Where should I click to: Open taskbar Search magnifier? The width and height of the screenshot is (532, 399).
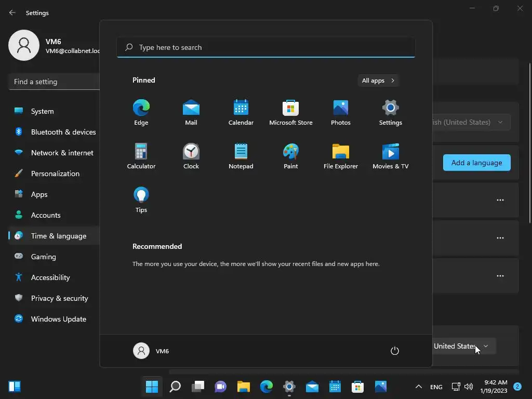pos(175,387)
